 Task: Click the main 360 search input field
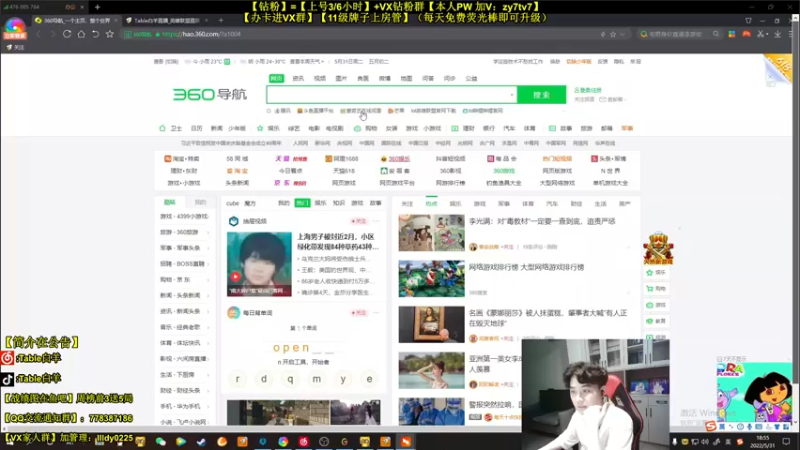pos(391,95)
